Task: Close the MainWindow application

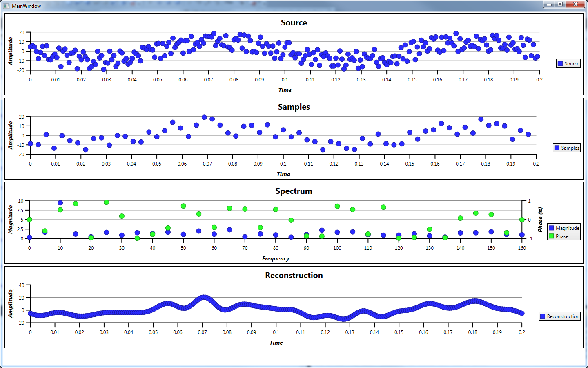Action: (x=576, y=4)
